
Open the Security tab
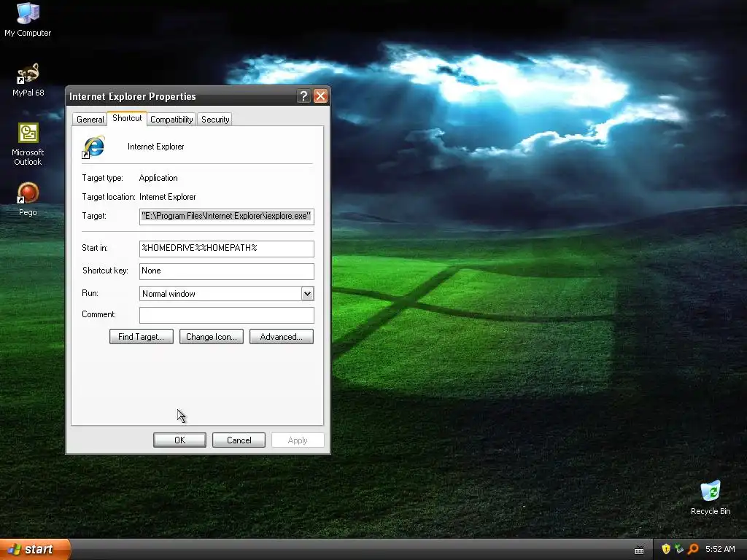215,119
